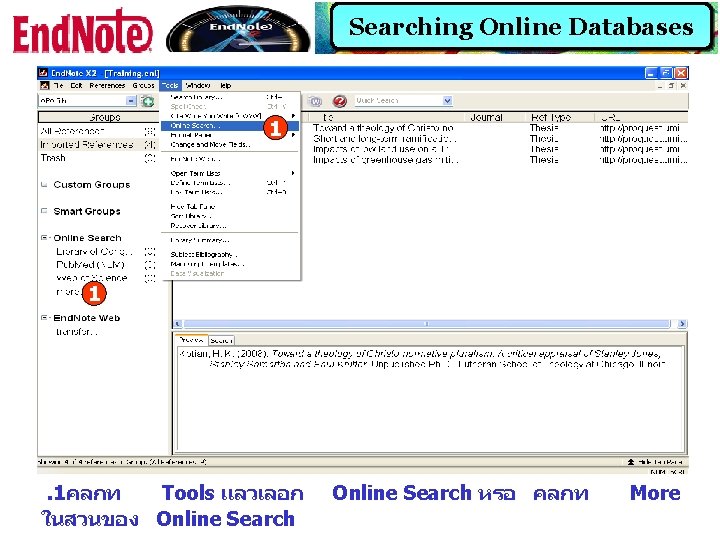Choose Online Search in Tools menu

[x=230, y=125]
